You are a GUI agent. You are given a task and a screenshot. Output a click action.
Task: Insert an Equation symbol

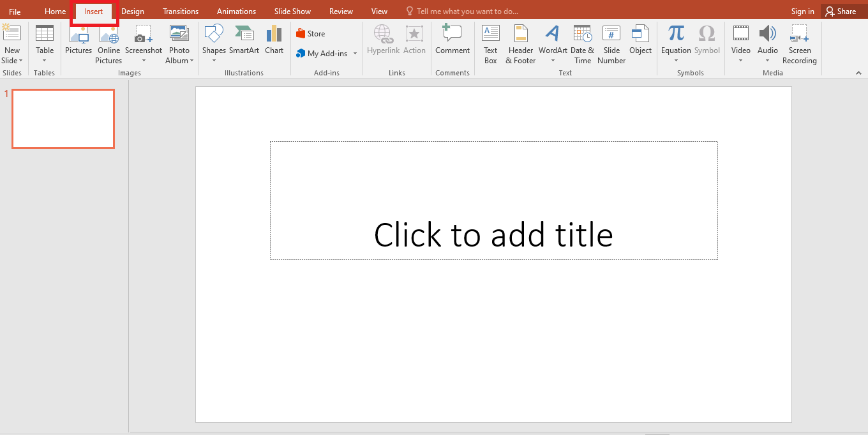(x=675, y=38)
